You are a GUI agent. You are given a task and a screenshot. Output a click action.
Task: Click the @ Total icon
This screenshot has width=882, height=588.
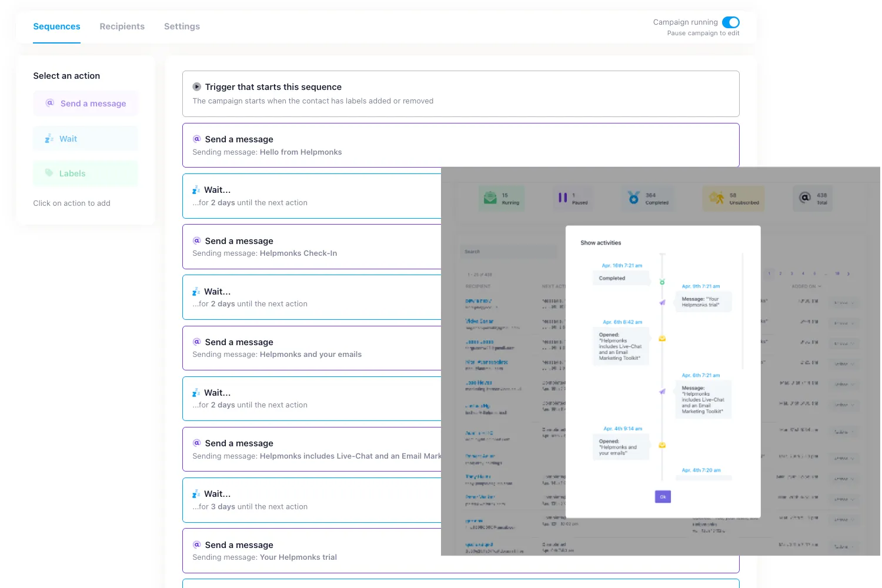coord(805,198)
